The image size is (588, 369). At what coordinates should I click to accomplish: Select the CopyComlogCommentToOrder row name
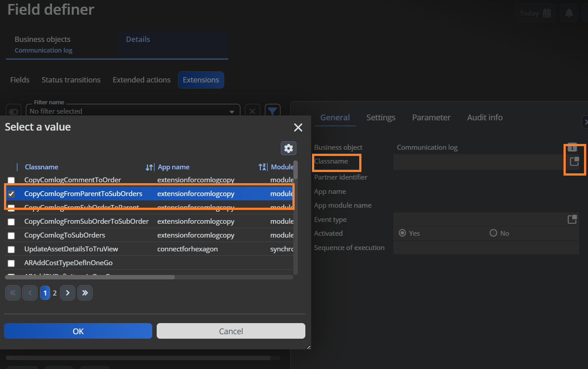pos(73,180)
